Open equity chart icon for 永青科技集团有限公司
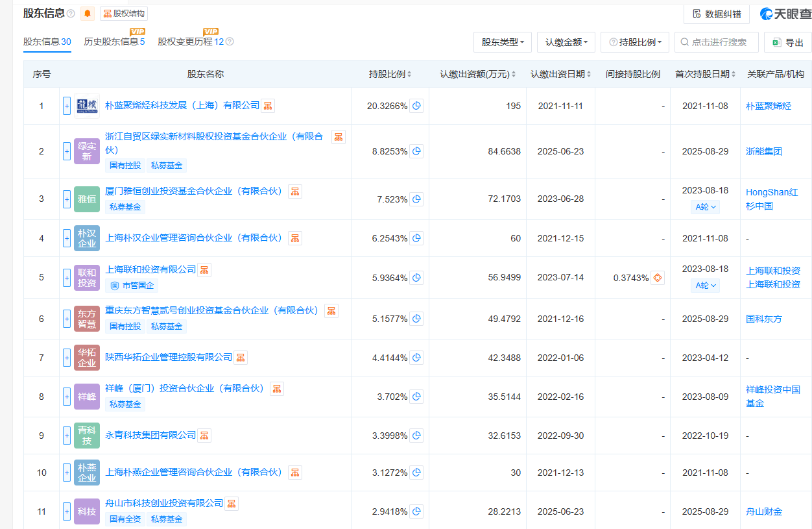Image resolution: width=812 pixels, height=529 pixels. (x=204, y=436)
